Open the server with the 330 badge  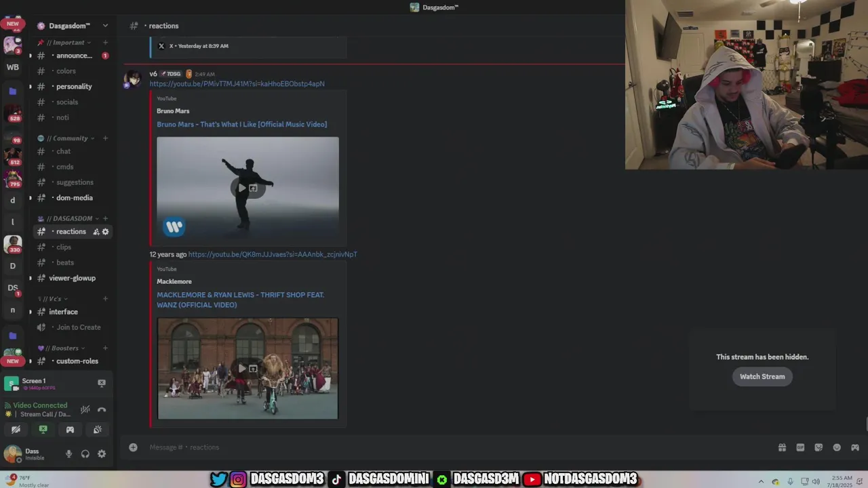click(x=12, y=244)
